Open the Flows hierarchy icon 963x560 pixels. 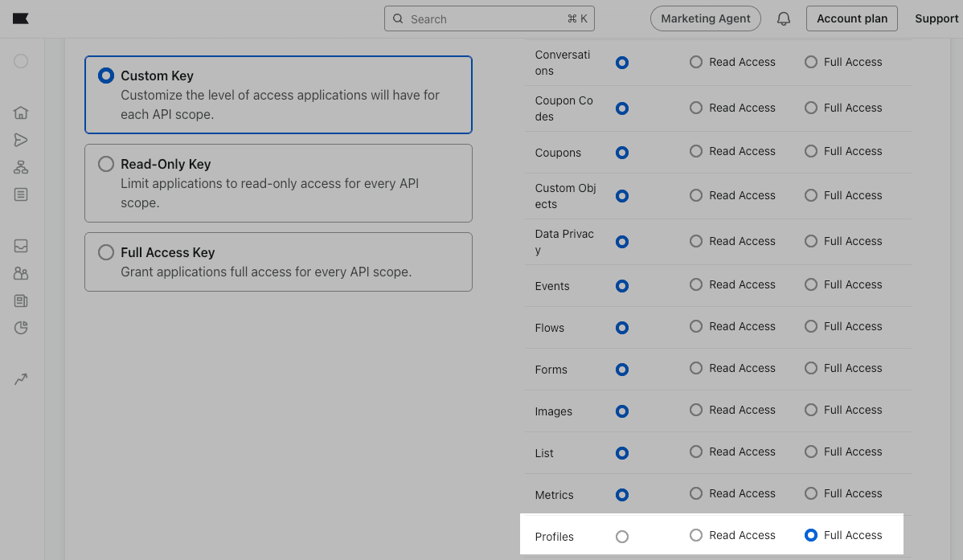pyautogui.click(x=21, y=167)
